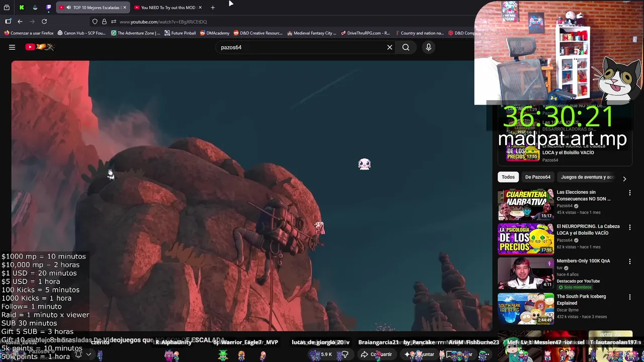Open options menu for 'Members-Only 100K QnA'
The height and width of the screenshot is (362, 644).
click(x=629, y=261)
